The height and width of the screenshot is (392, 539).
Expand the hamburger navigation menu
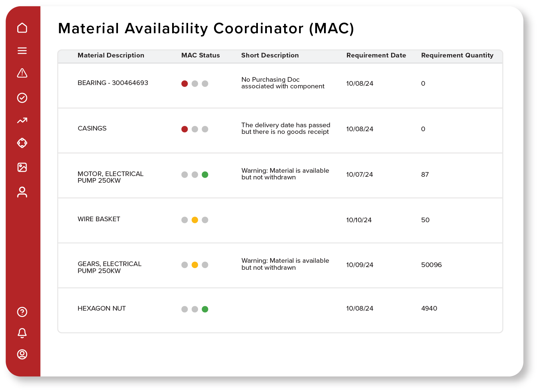pos(22,50)
